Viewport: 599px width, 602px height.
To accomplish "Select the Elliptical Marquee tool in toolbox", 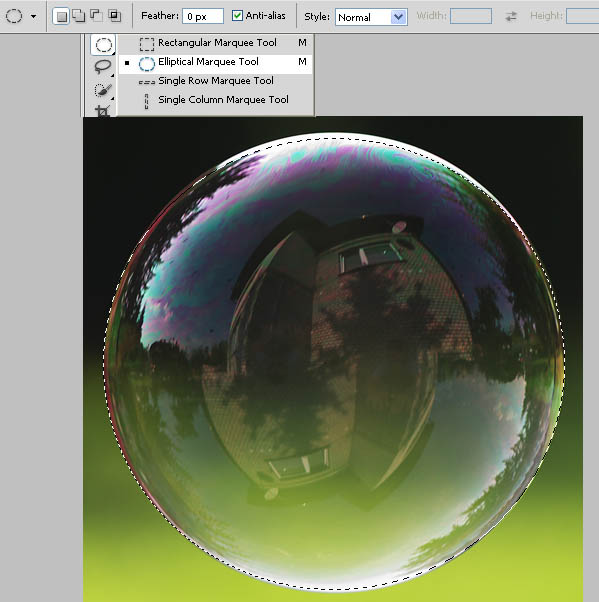I will coord(103,45).
